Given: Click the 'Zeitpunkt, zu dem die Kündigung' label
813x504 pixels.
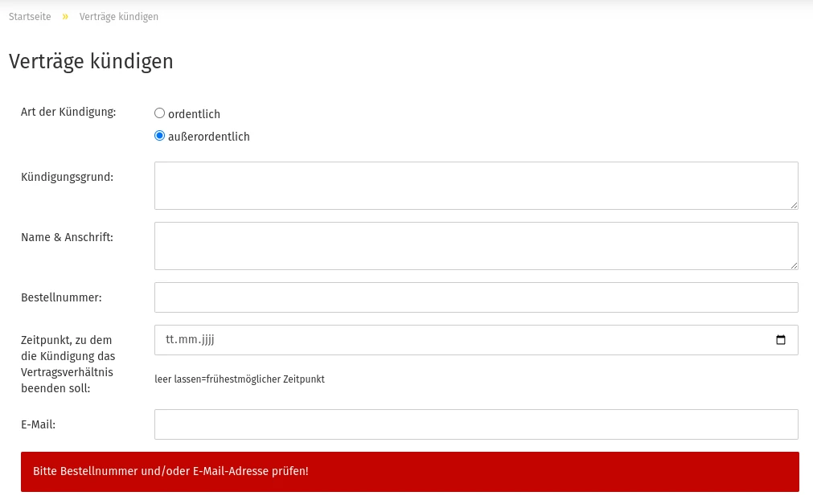Looking at the screenshot, I should point(68,364).
